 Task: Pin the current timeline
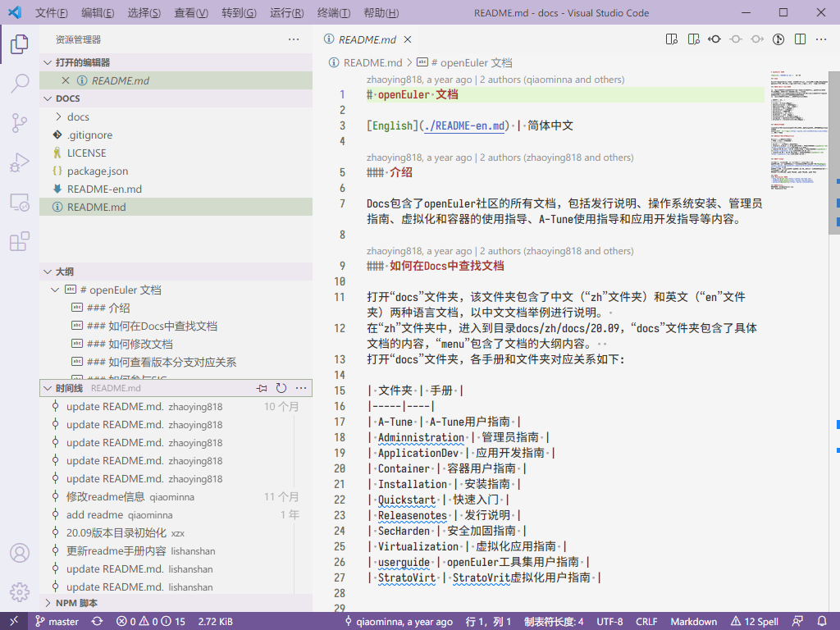tap(262, 388)
